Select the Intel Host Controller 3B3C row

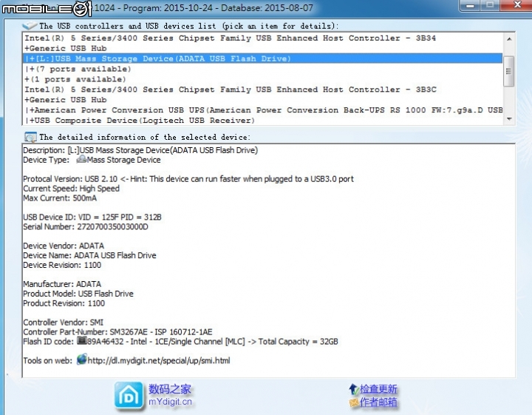pyautogui.click(x=262, y=90)
